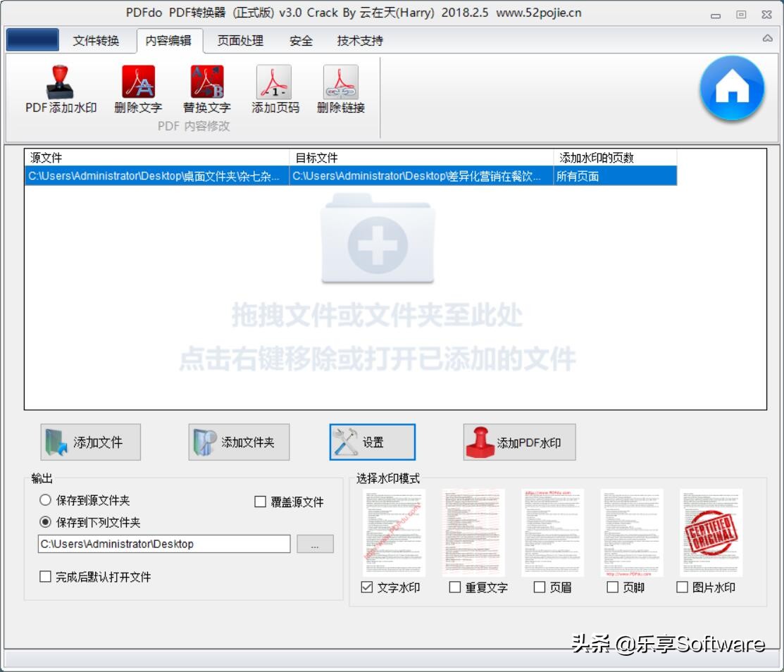Screen dimensions: 784x672
Task: Select the listed PDF file row
Action: (282, 176)
